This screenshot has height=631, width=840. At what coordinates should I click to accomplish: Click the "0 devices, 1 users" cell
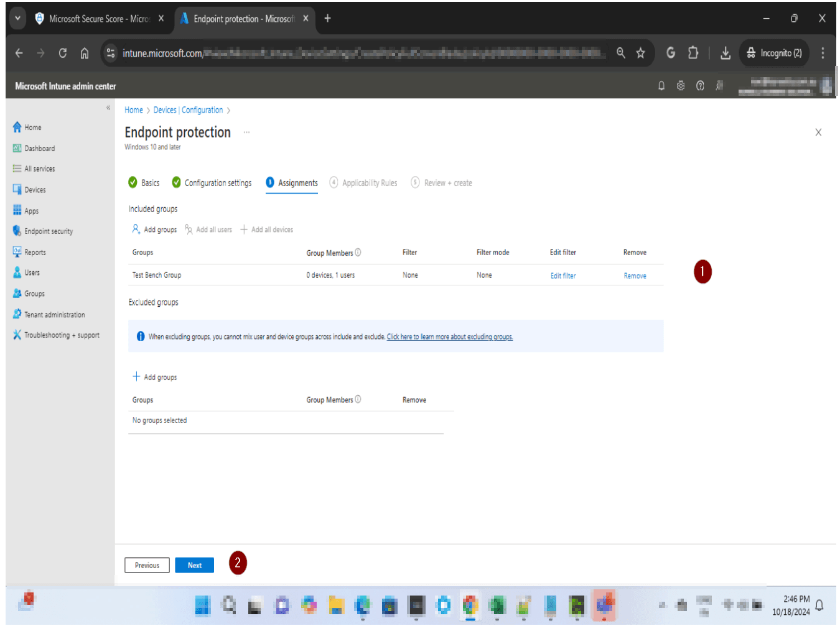click(x=330, y=275)
